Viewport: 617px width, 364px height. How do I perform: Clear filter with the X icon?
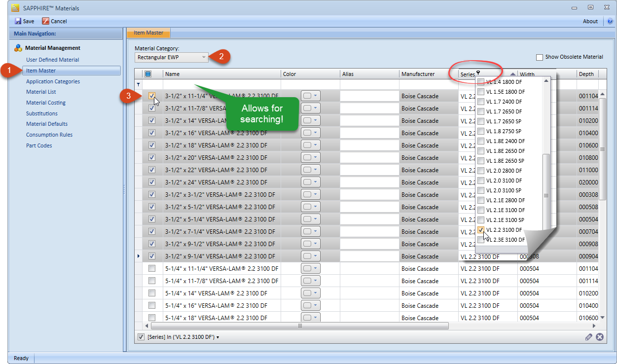click(x=600, y=337)
